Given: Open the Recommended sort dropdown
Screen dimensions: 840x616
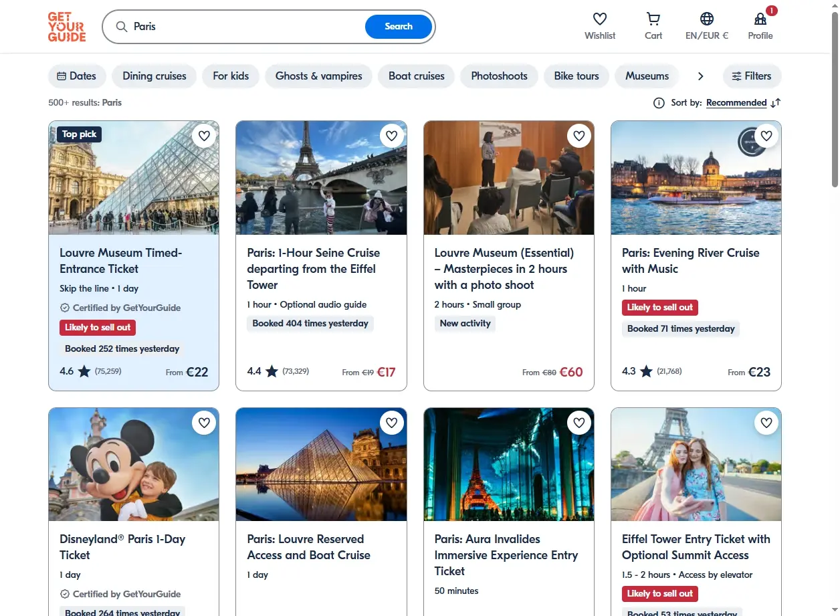Looking at the screenshot, I should (736, 103).
